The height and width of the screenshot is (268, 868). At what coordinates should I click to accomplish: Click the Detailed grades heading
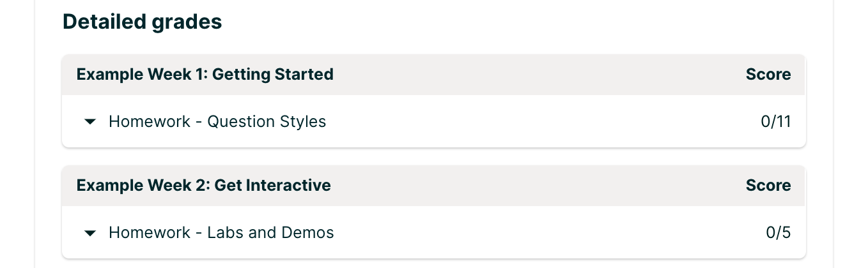point(142,22)
